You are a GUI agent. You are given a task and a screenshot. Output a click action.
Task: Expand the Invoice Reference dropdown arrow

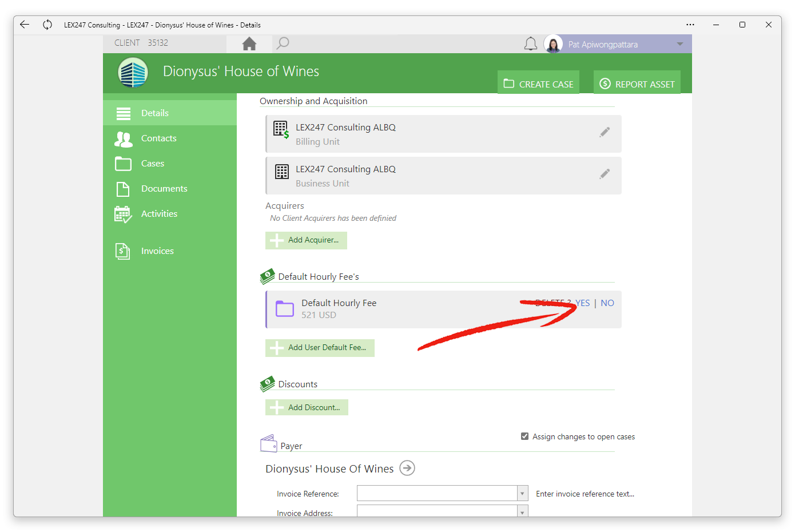click(522, 493)
